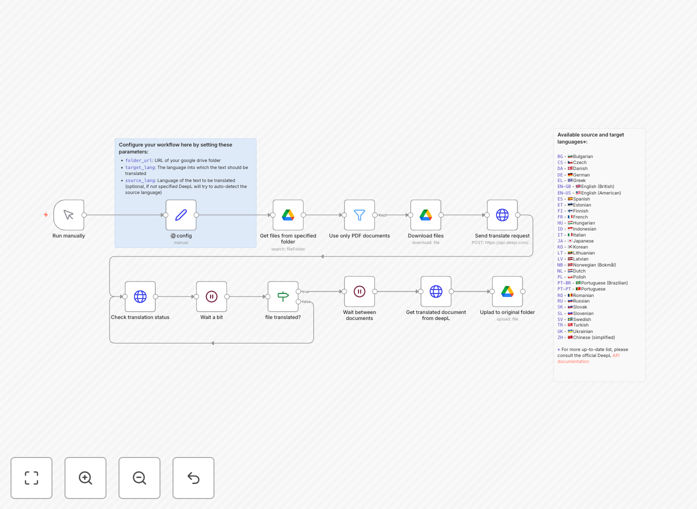The image size is (697, 509).
Task: Click the fit-to-view canvas button
Action: coord(32,478)
